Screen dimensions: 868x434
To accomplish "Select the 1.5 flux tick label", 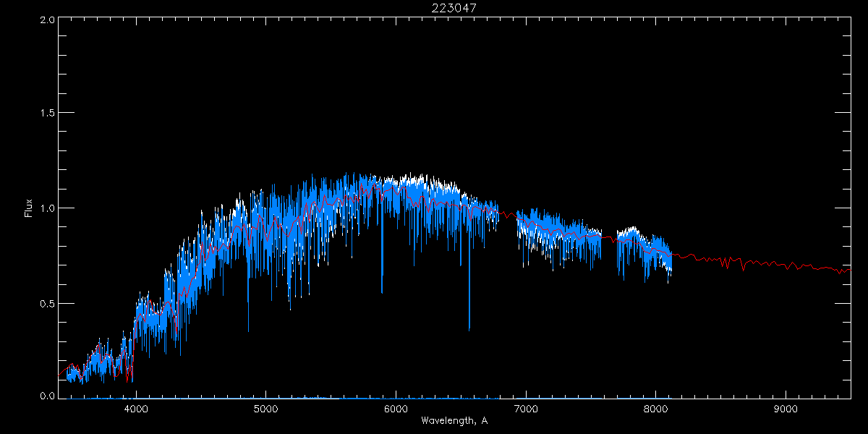I will click(47, 114).
